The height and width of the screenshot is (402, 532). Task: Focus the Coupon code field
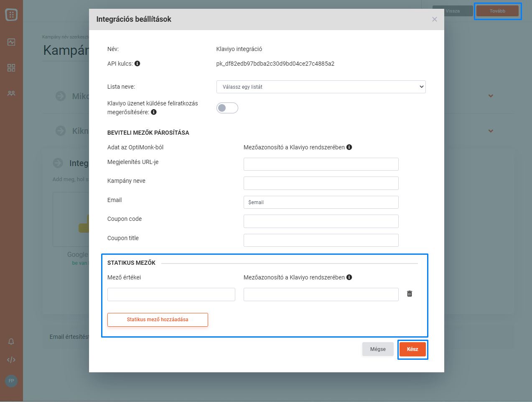(321, 221)
